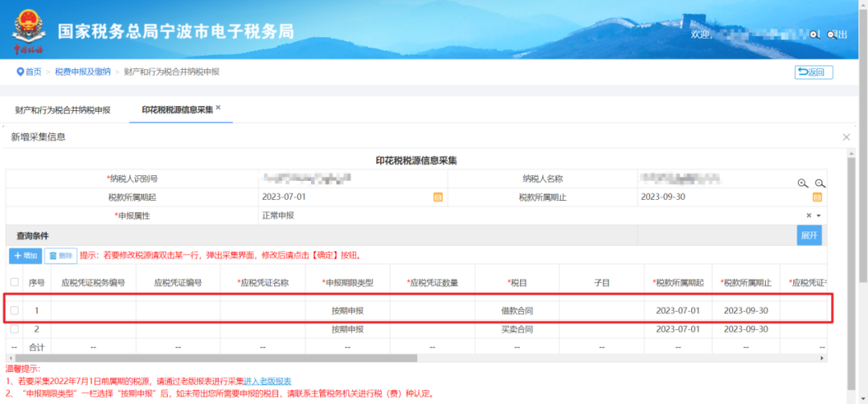This screenshot has width=868, height=404.
Task: Open the calendar picker for 税款所属期止
Action: pos(817,197)
